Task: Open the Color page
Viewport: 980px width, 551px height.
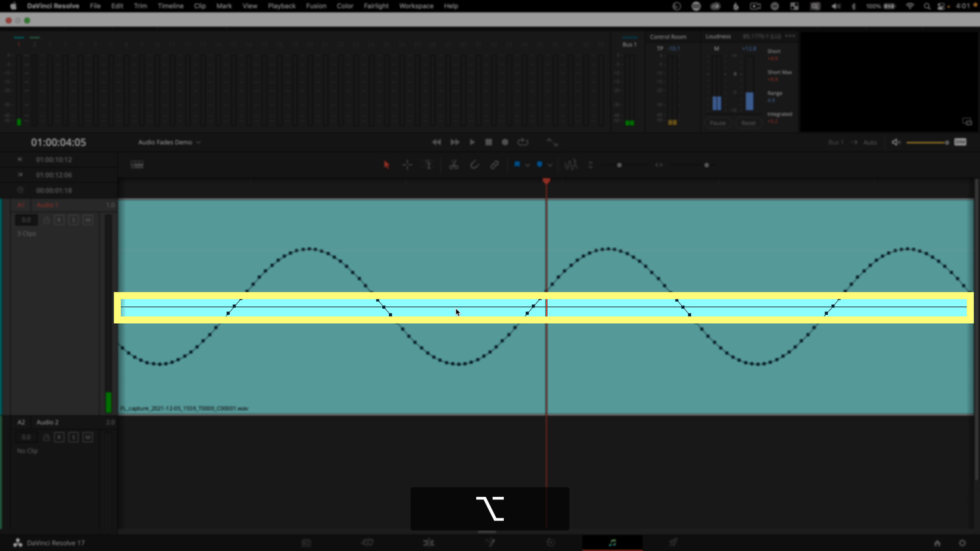Action: click(x=550, y=543)
